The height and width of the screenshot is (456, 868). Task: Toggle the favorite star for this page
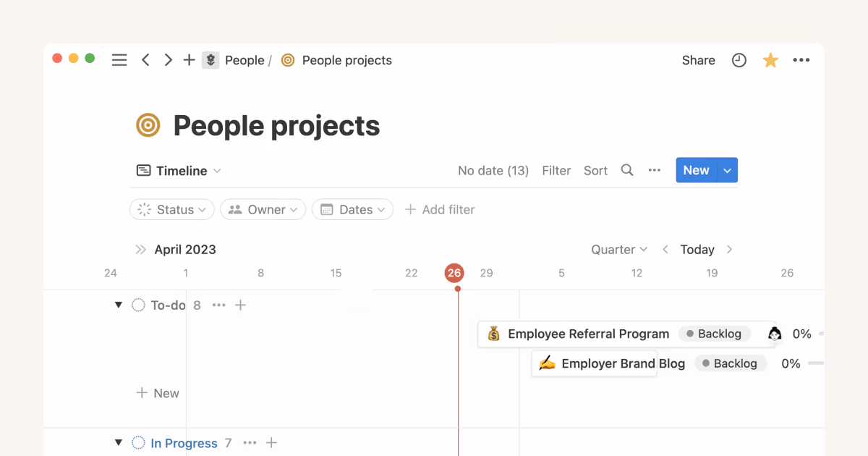[x=770, y=60]
